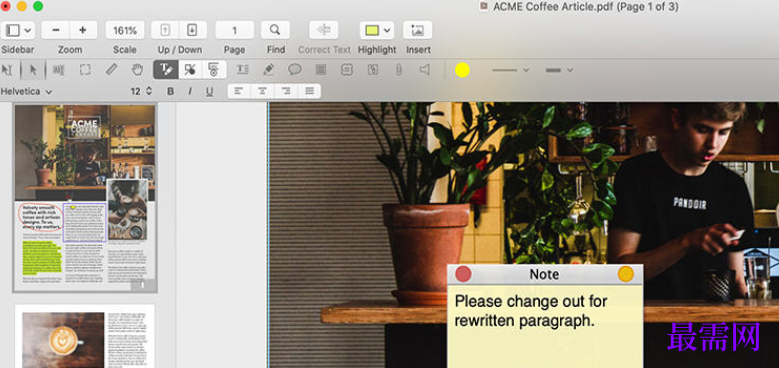
Task: Click the orange button on Note
Action: [626, 274]
